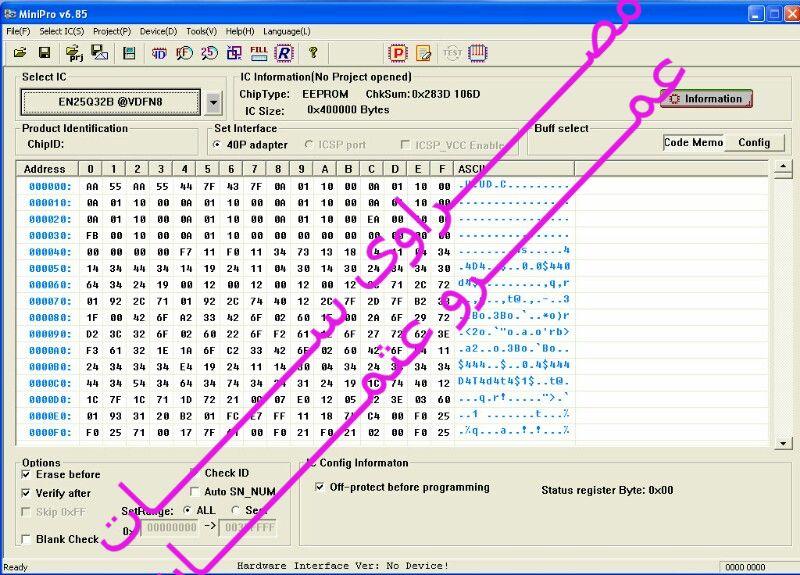Click the scroll down arrow of hex view
This screenshot has height=575, width=800.
[x=783, y=443]
